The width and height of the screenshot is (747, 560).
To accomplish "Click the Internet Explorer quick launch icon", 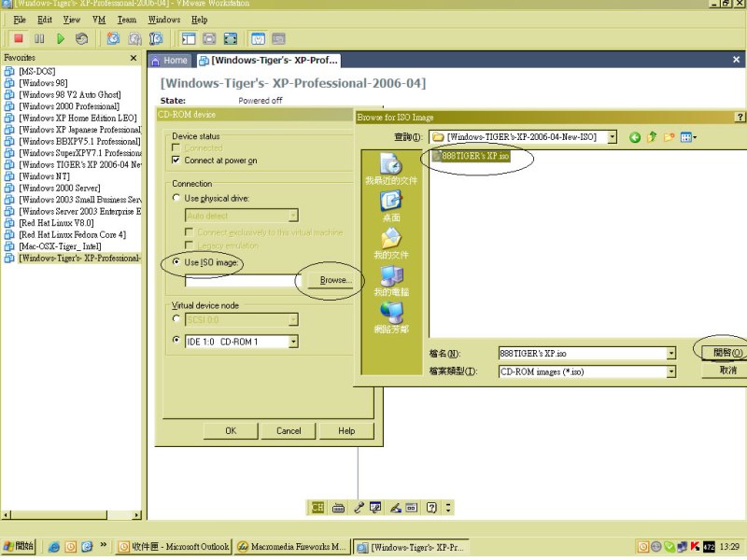I will (53, 547).
